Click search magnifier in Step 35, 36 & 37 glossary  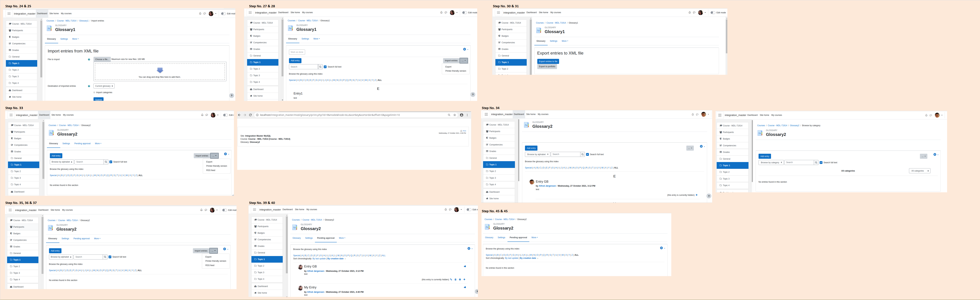click(x=105, y=257)
